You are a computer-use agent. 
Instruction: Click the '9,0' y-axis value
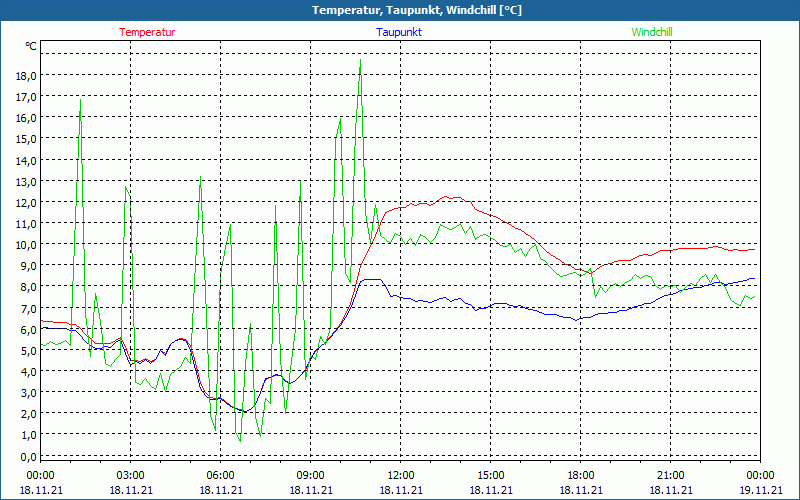coord(29,266)
